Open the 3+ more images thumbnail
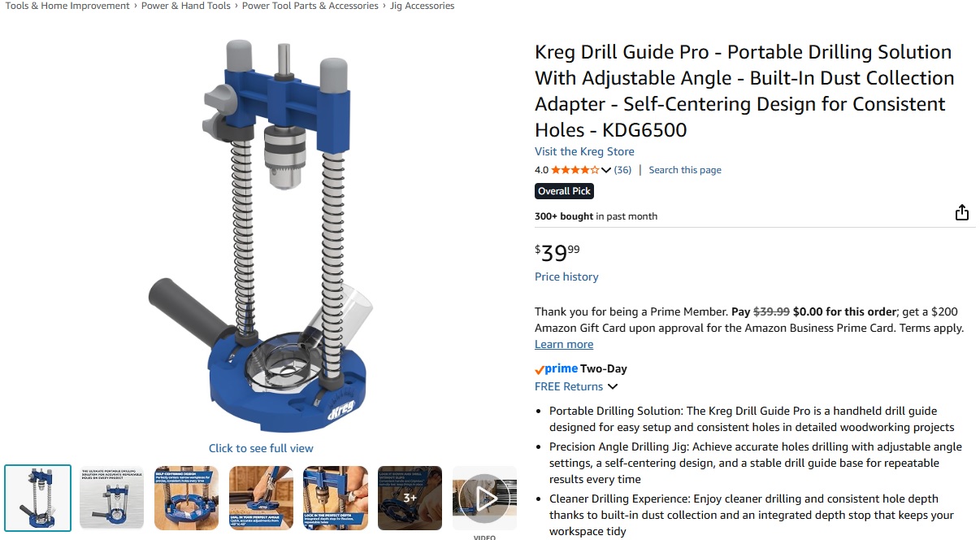The width and height of the screenshot is (980, 540). pos(410,498)
